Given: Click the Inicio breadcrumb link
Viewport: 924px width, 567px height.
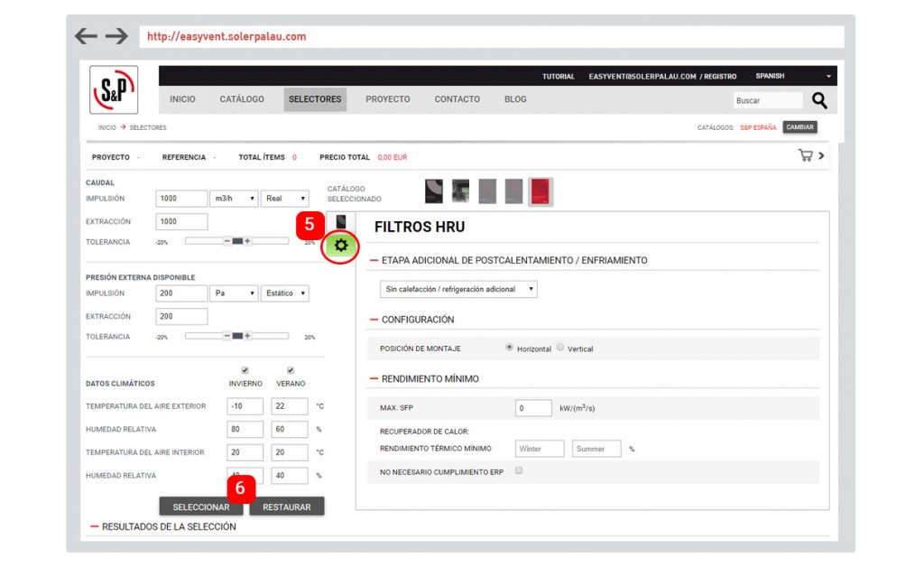Looking at the screenshot, I should pos(106,127).
